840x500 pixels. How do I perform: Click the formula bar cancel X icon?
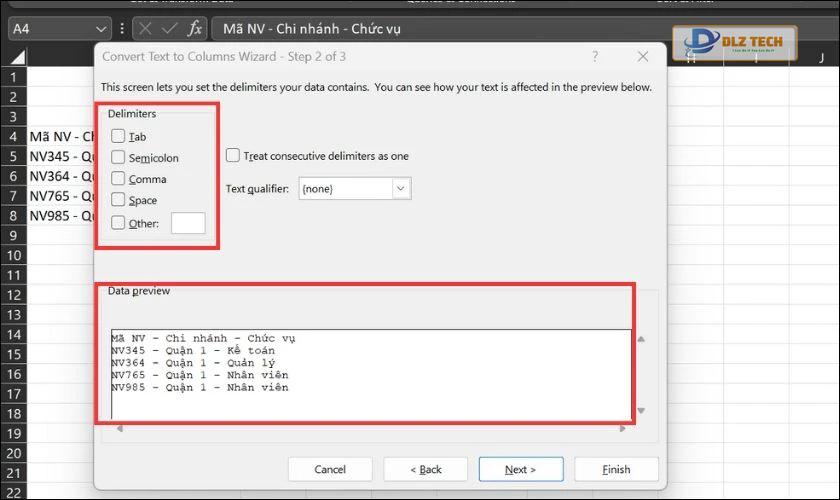tap(145, 28)
